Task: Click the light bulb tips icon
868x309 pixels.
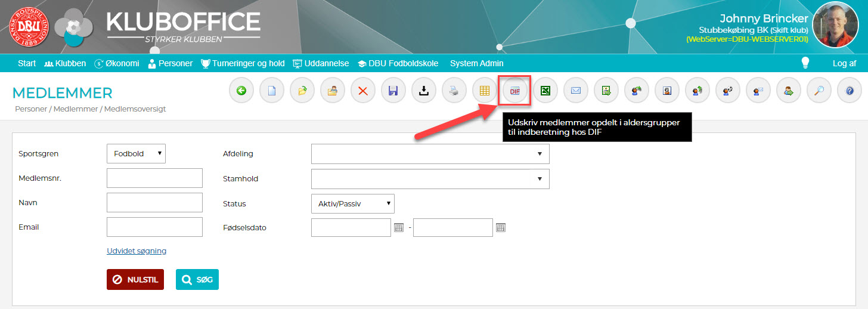Action: 805,63
